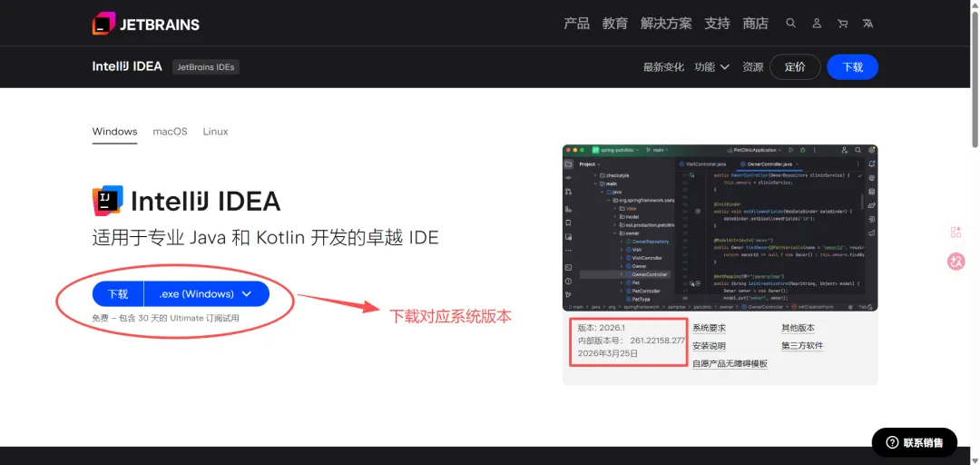Open the site search icon

(790, 23)
